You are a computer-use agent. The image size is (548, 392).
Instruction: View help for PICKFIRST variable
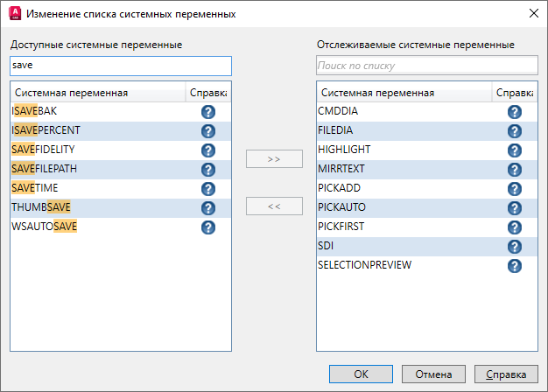pos(515,227)
